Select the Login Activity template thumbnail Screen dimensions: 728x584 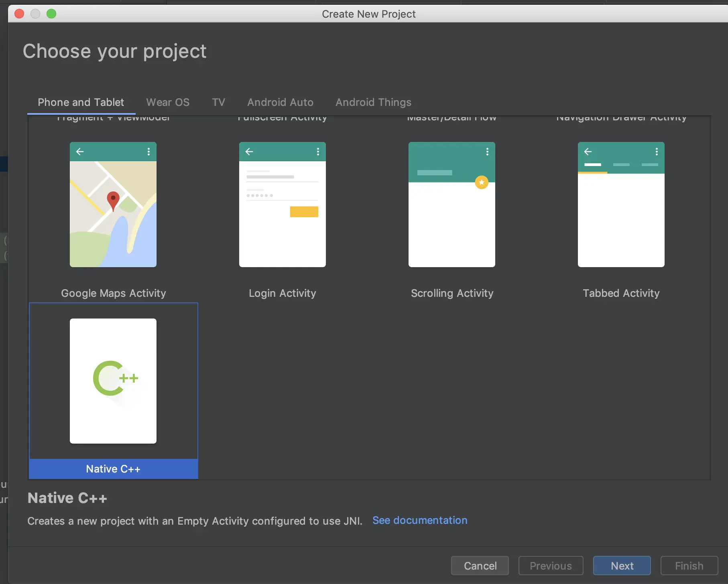283,205
